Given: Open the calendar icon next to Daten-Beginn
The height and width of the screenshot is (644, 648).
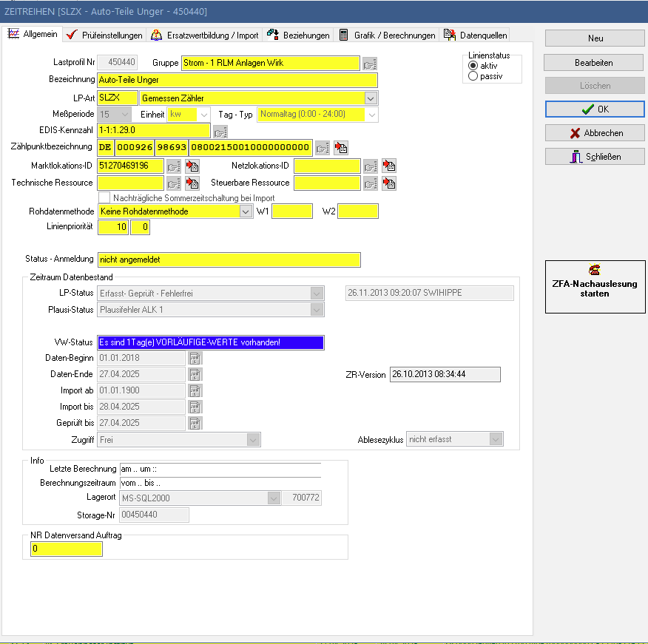Looking at the screenshot, I should [195, 359].
